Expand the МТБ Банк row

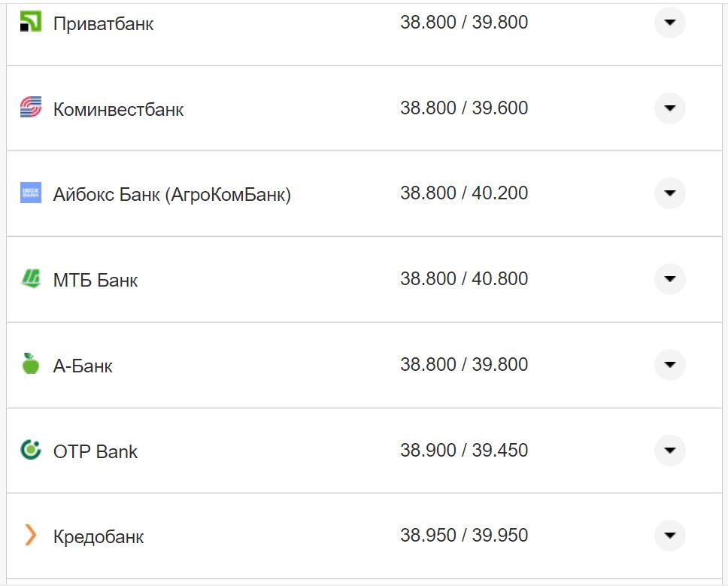(x=669, y=279)
